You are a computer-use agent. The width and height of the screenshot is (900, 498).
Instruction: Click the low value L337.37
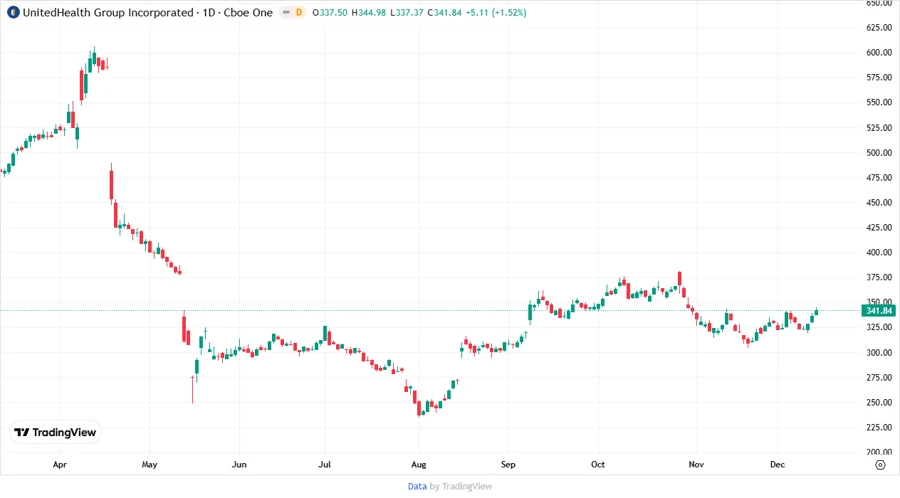click(x=407, y=12)
